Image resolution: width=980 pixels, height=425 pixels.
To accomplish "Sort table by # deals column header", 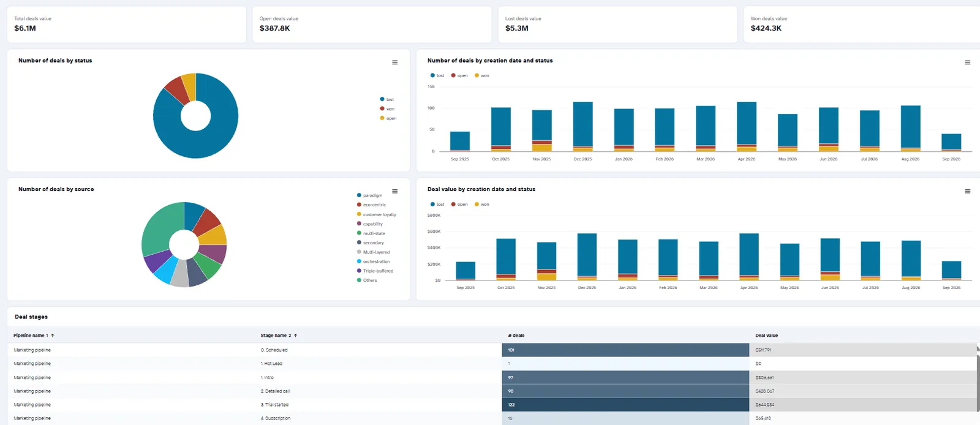I will 516,336.
